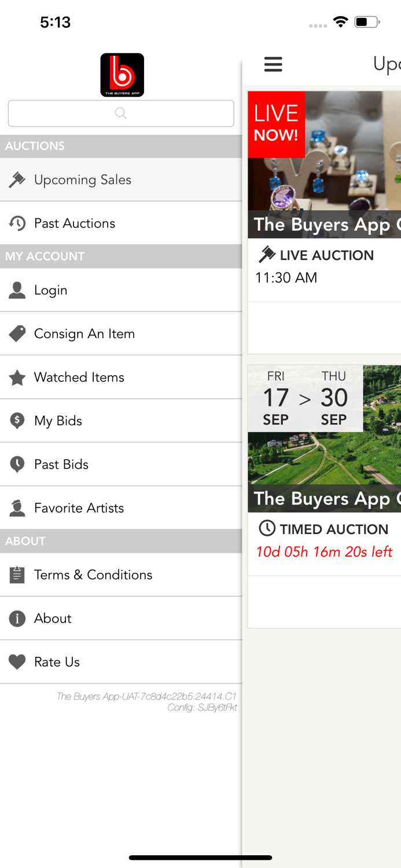The image size is (401, 868).
Task: Click the LIVE NOW banner on the jewelry auction
Action: coord(276,124)
